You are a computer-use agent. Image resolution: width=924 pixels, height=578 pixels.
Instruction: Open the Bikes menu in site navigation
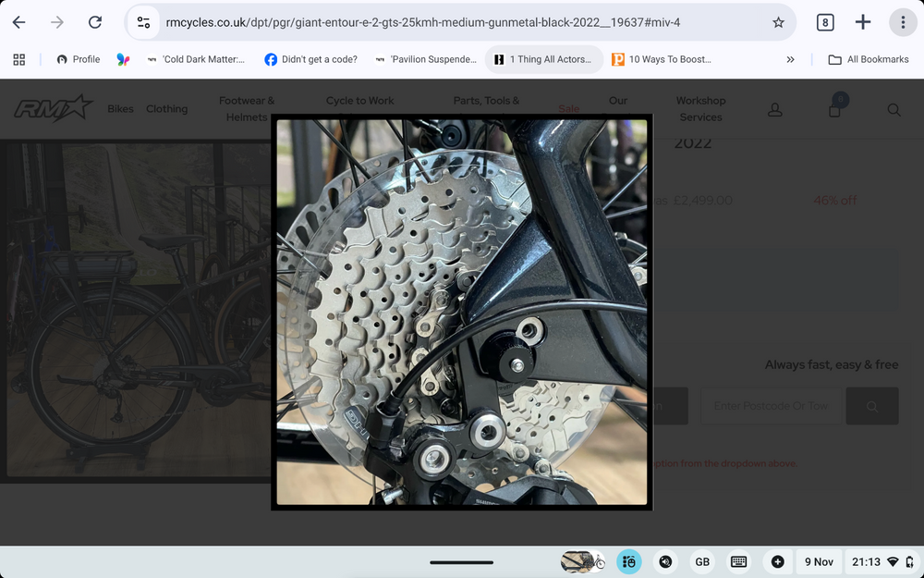120,109
